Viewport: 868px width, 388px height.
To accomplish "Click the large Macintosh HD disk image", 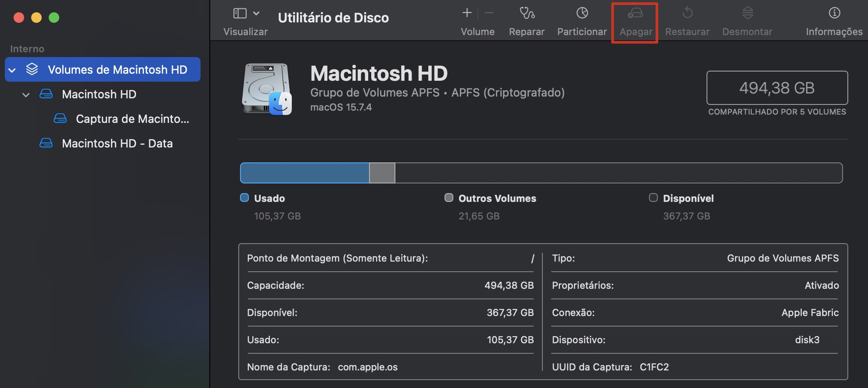I will pos(267,89).
